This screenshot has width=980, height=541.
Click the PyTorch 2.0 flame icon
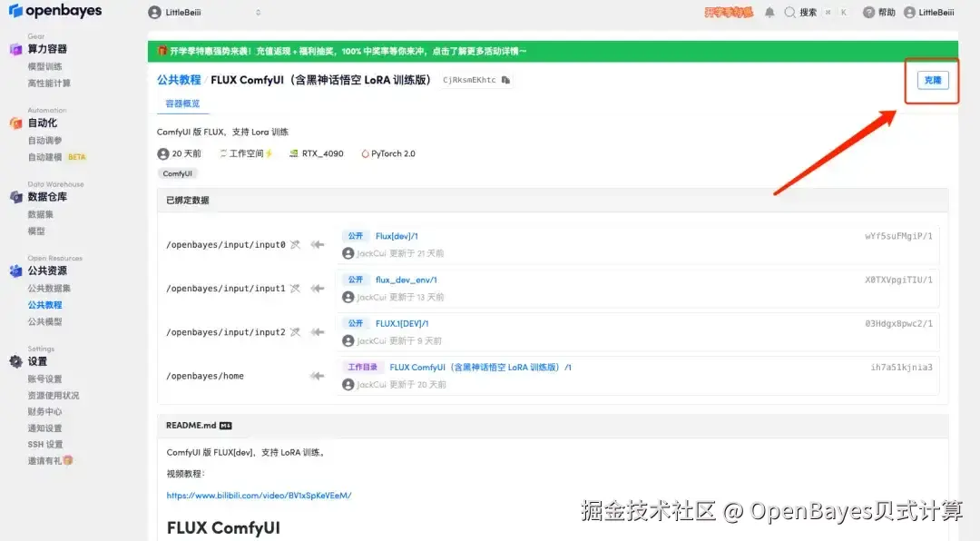[x=365, y=153]
